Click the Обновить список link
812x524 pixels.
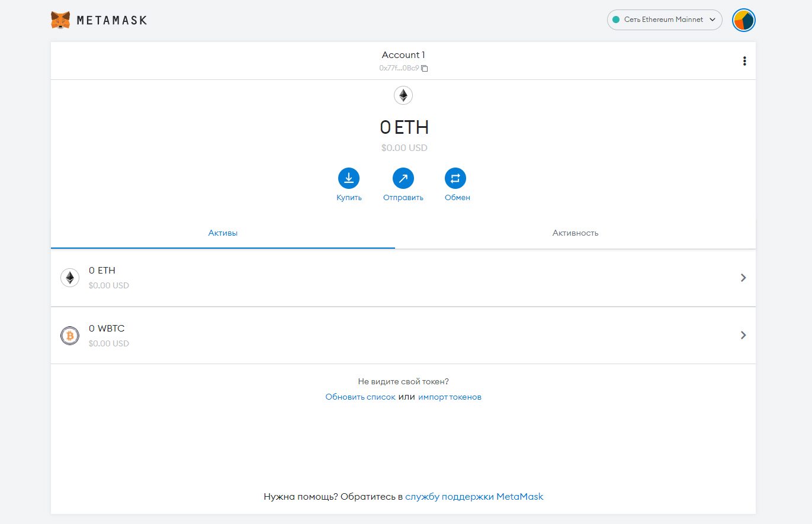click(x=360, y=397)
